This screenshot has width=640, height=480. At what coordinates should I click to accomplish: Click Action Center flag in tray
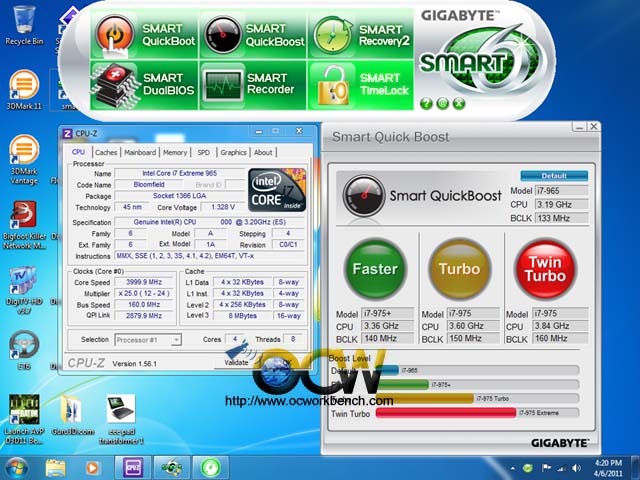546,468
